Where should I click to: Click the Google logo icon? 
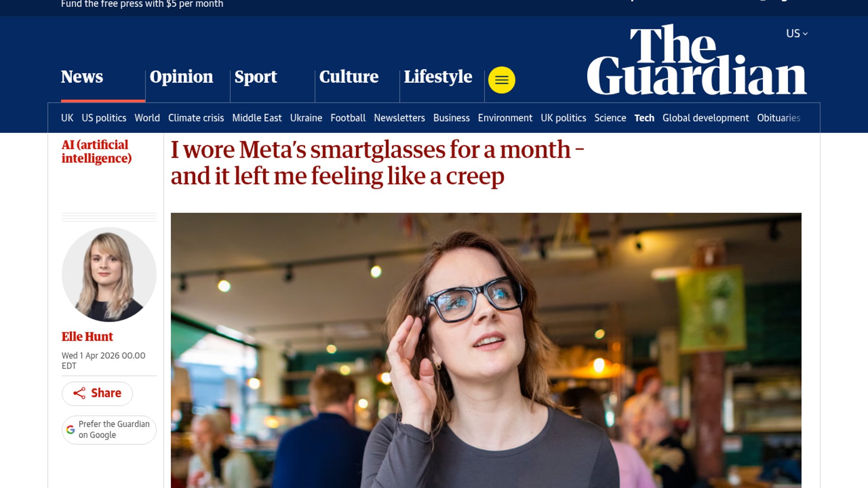71,430
